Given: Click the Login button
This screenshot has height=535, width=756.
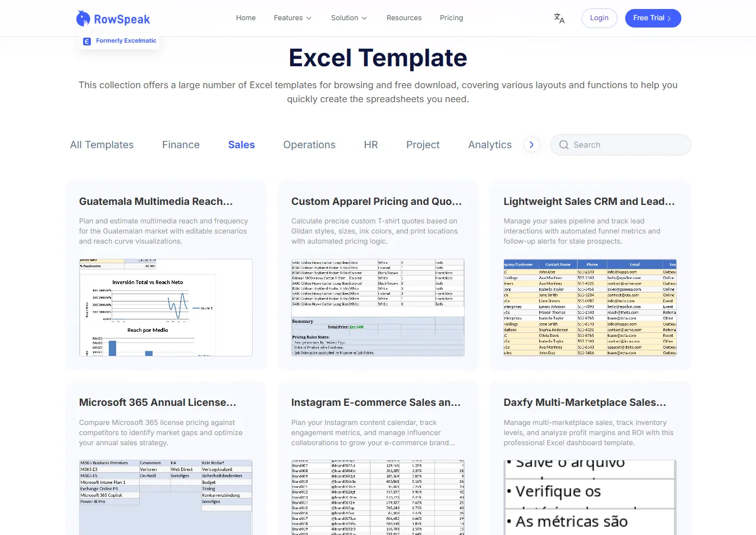Looking at the screenshot, I should click(x=599, y=18).
